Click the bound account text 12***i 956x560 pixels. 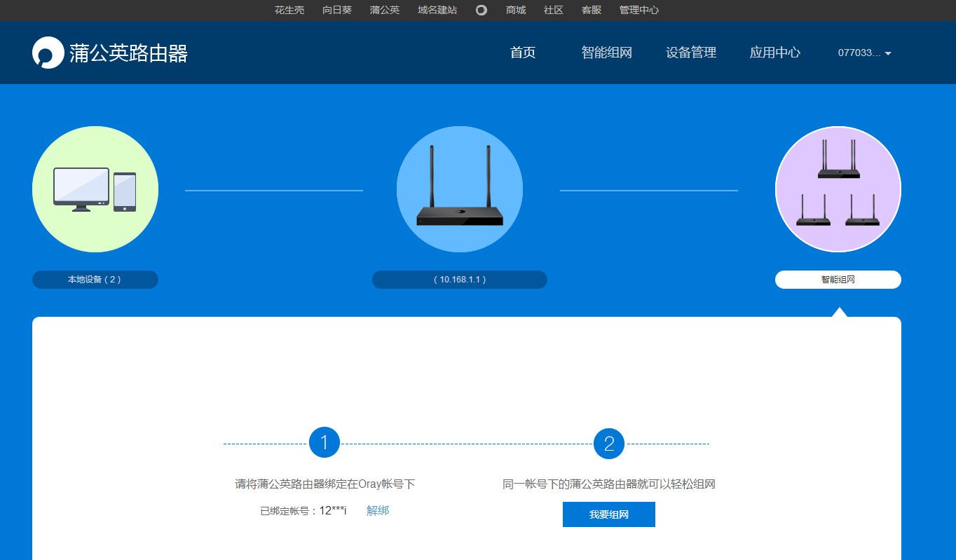(x=333, y=511)
